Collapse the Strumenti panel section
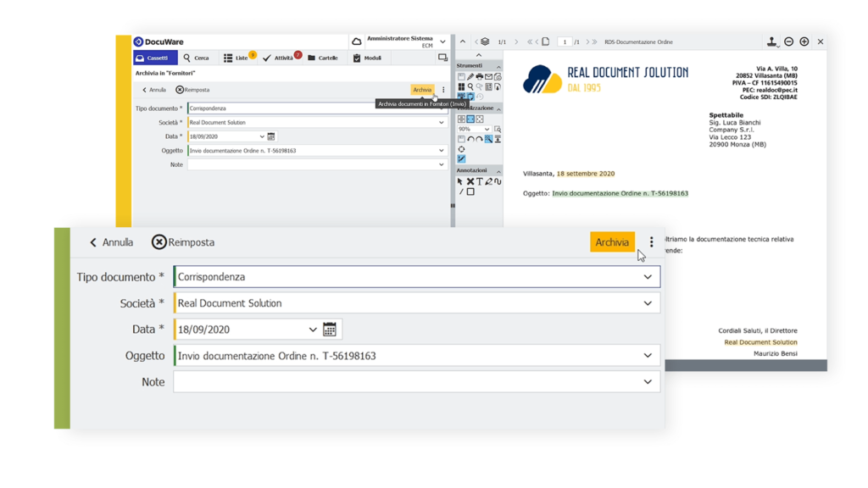The width and height of the screenshot is (868, 488). pyautogui.click(x=498, y=66)
